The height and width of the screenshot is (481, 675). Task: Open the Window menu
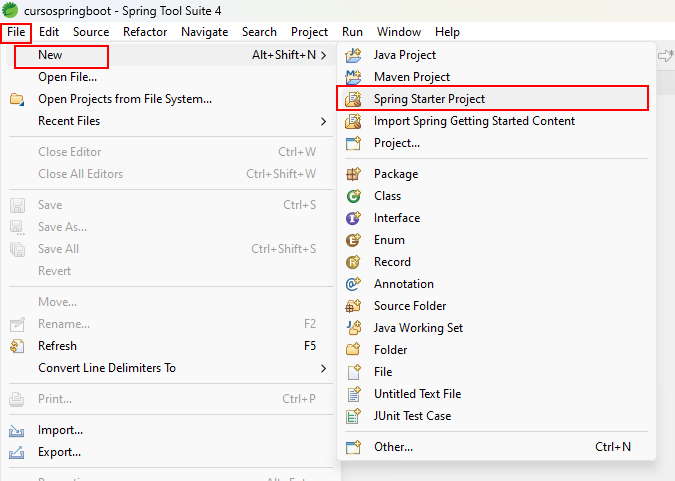(x=399, y=32)
